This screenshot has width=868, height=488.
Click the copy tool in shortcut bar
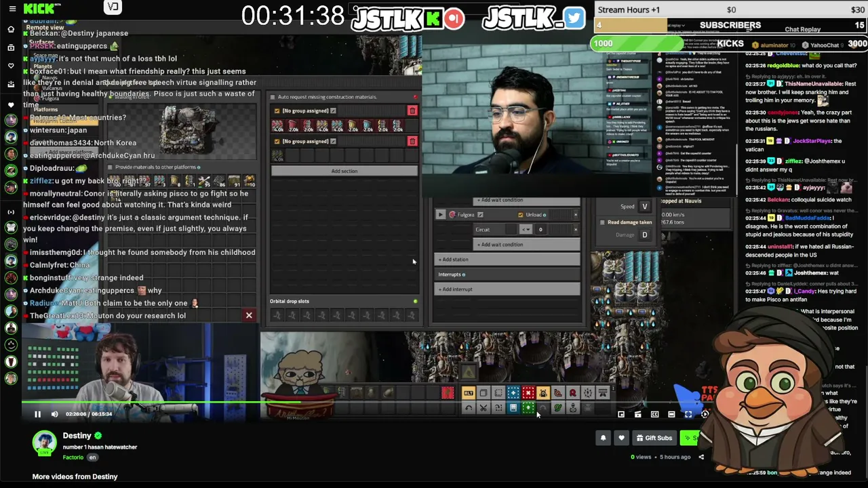(484, 393)
